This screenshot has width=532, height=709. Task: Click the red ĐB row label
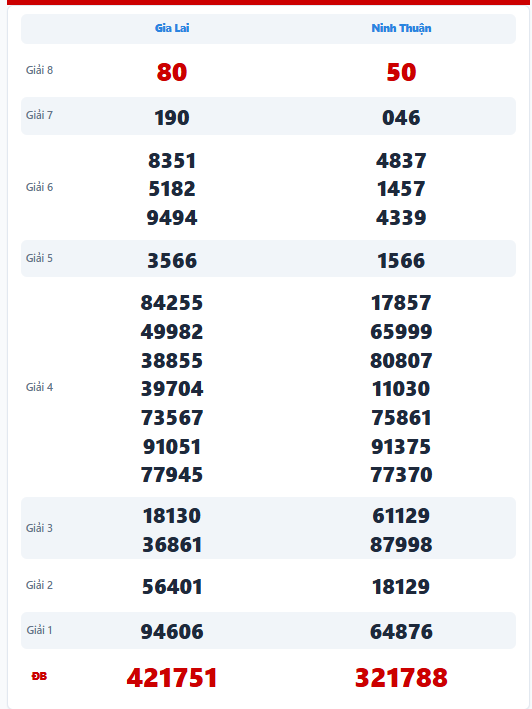pyautogui.click(x=39, y=676)
